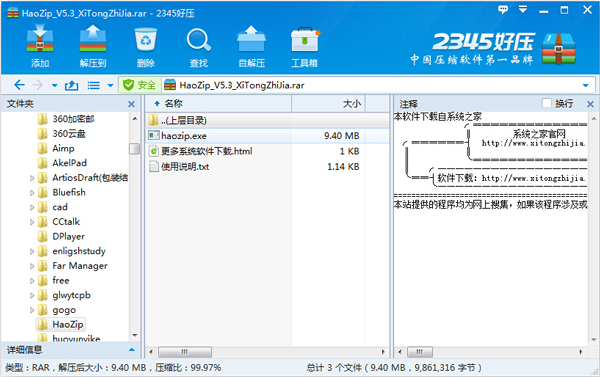Close the 注释 comment panel
600x377 pixels.
coord(590,104)
